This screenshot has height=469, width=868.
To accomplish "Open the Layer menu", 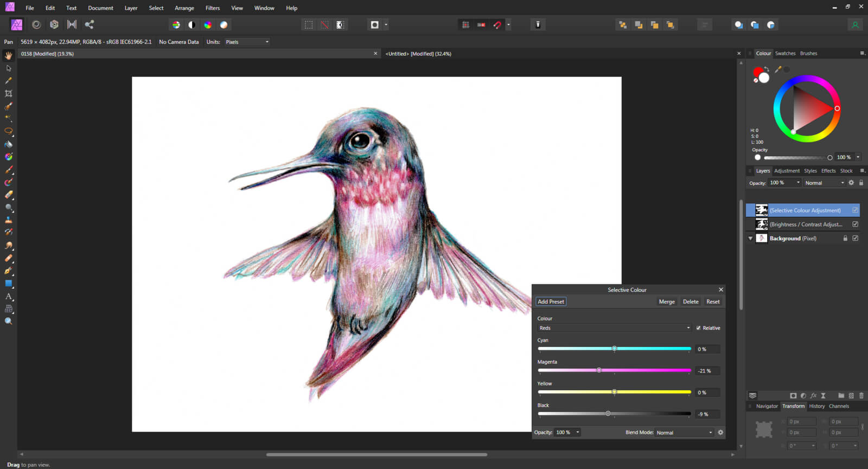I will (131, 8).
